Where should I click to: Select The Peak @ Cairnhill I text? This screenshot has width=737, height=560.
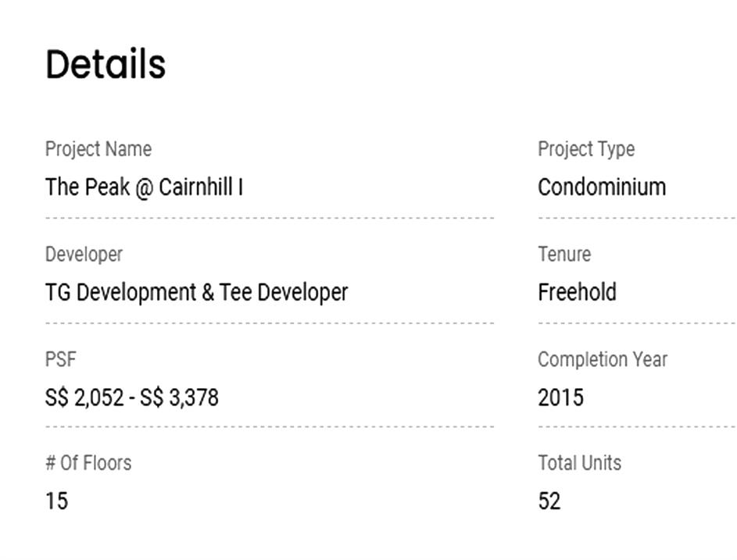click(x=144, y=187)
